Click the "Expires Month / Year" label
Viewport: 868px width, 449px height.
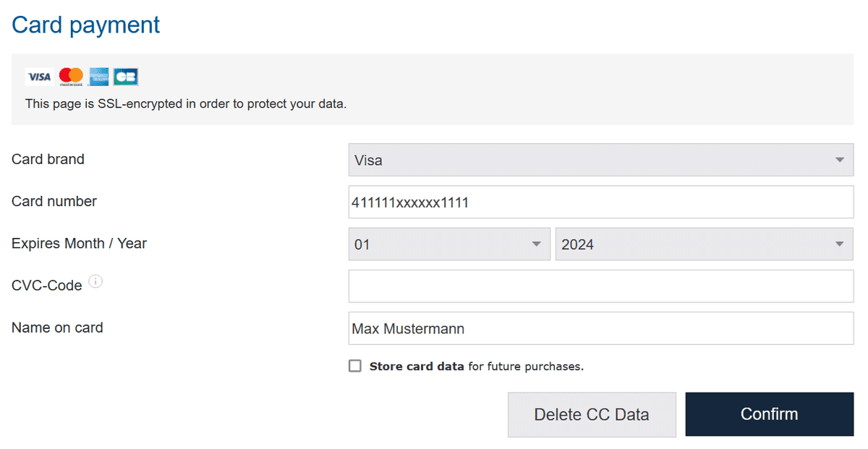[79, 244]
